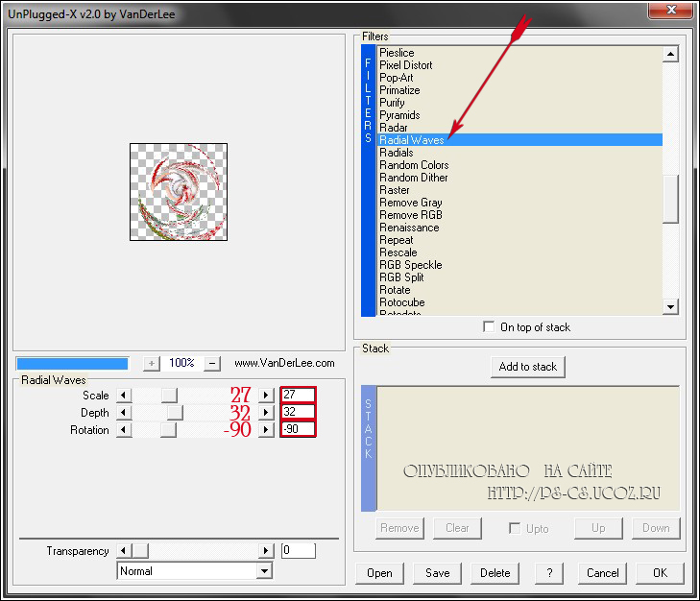
Task: Move stack item Down button
Action: tap(656, 528)
